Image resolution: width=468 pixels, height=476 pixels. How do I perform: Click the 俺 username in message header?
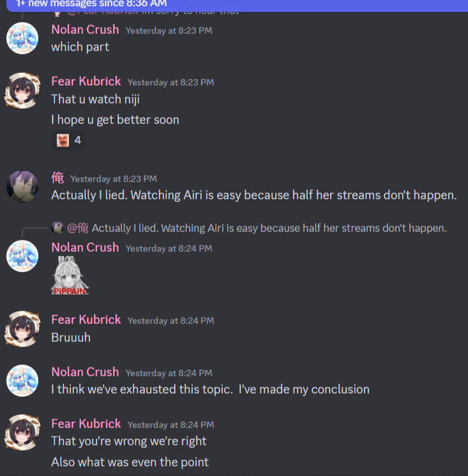pyautogui.click(x=57, y=178)
